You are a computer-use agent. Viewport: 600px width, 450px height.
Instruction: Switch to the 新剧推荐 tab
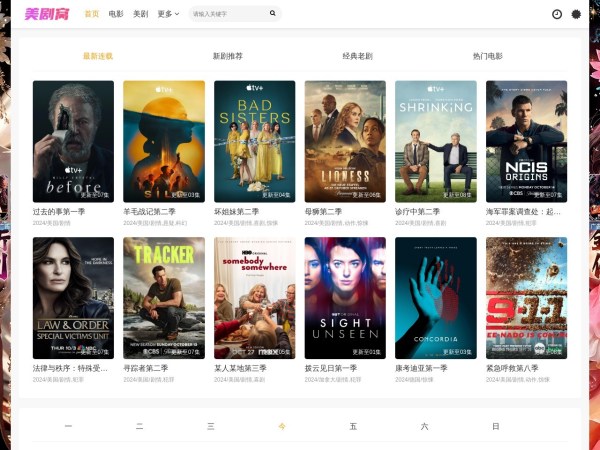tap(227, 57)
